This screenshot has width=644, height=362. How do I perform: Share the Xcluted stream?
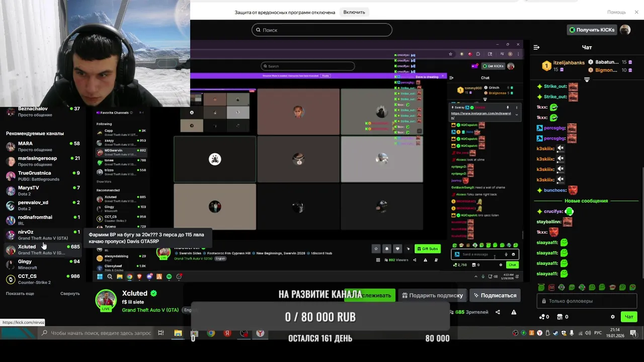498,312
